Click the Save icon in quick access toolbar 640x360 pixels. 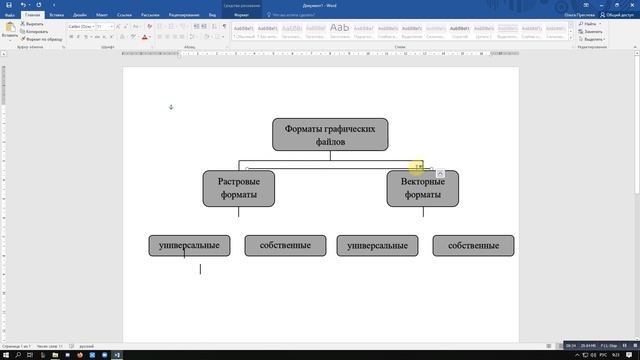9,5
